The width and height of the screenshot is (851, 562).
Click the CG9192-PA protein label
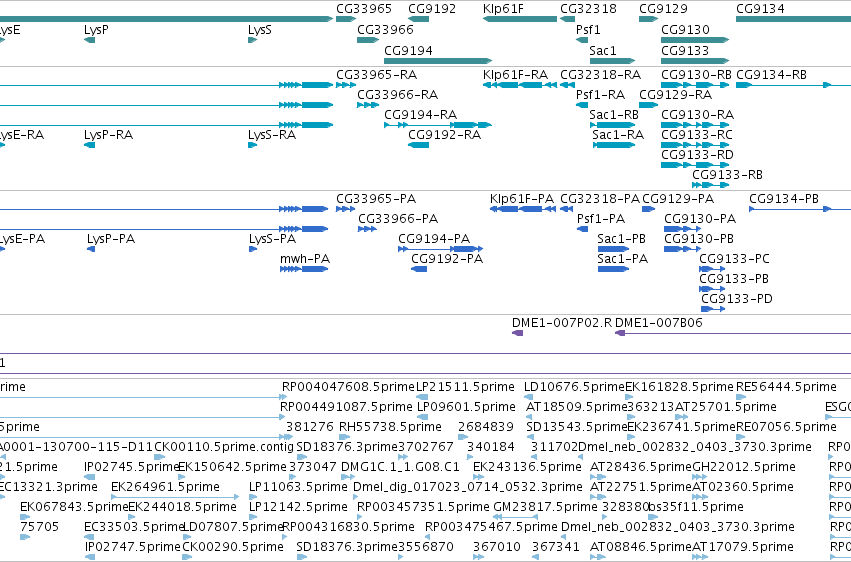click(447, 259)
